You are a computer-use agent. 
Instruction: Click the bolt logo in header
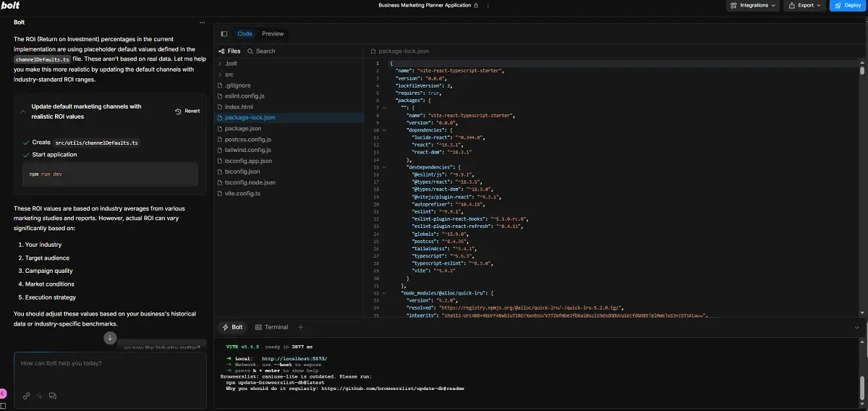coord(10,5)
